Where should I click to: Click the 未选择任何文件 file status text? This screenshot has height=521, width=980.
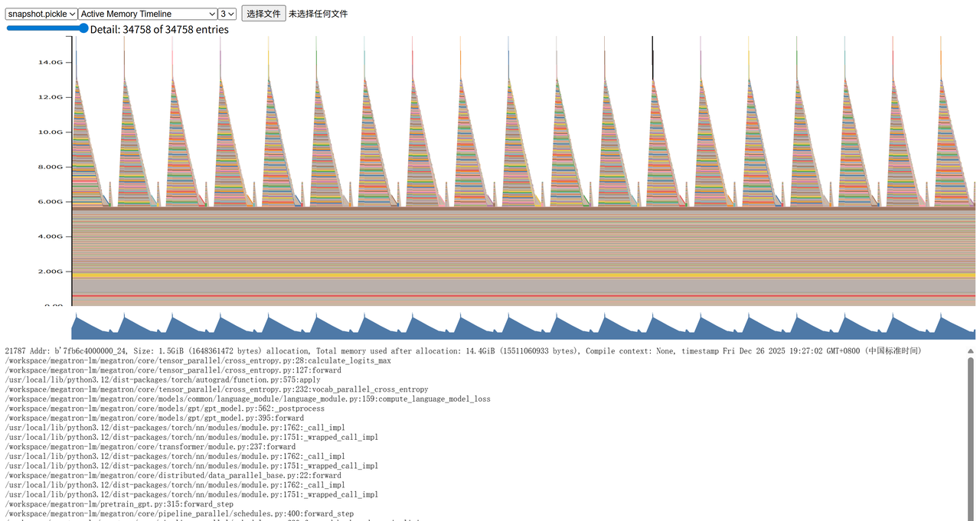pyautogui.click(x=318, y=14)
